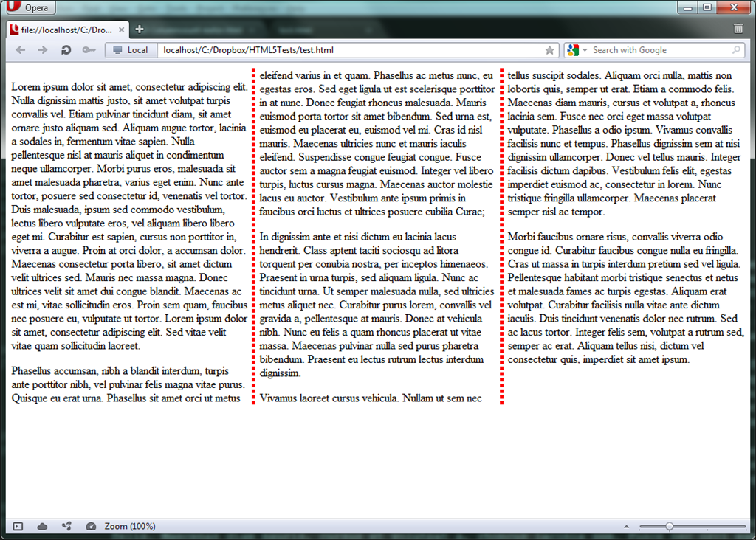Click the password manager key icon
Image resolution: width=756 pixels, height=540 pixels.
click(89, 50)
